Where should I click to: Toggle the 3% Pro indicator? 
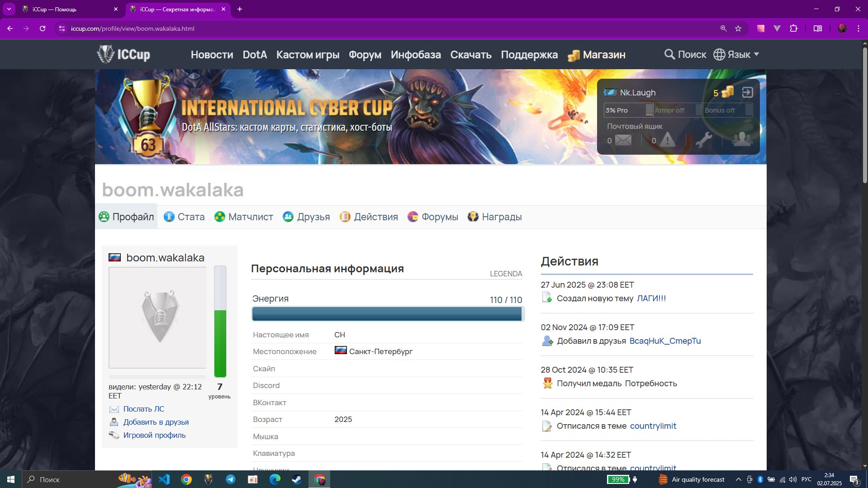(x=628, y=110)
